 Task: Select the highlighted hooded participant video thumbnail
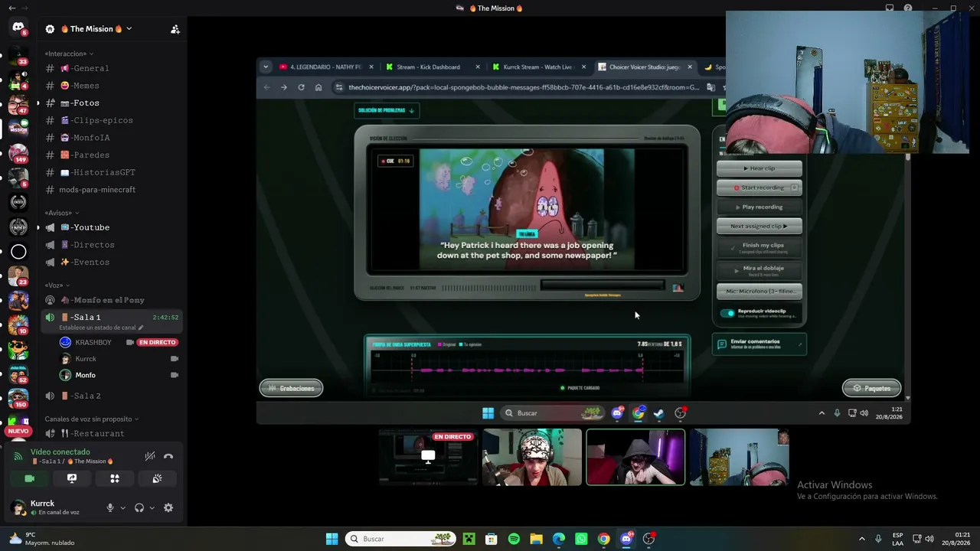click(635, 457)
